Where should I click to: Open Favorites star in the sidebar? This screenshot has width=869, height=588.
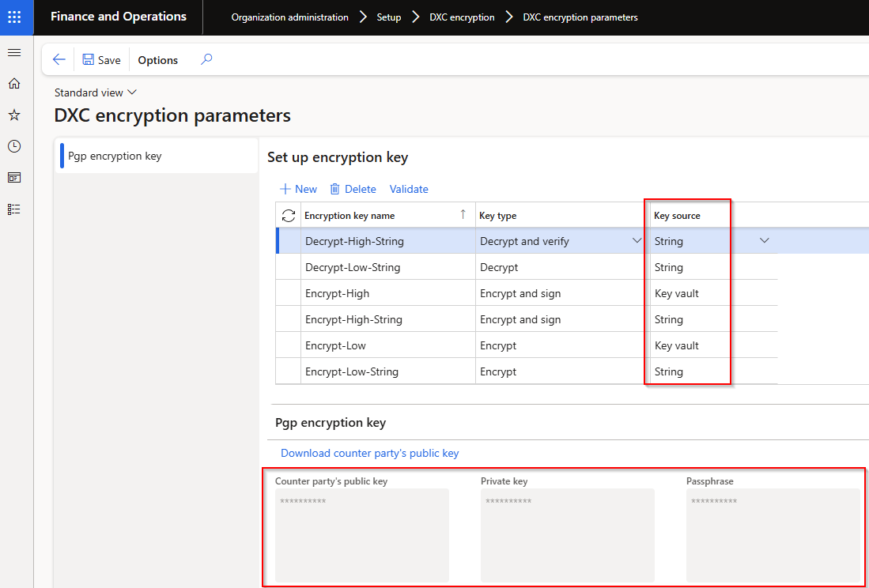click(x=13, y=115)
